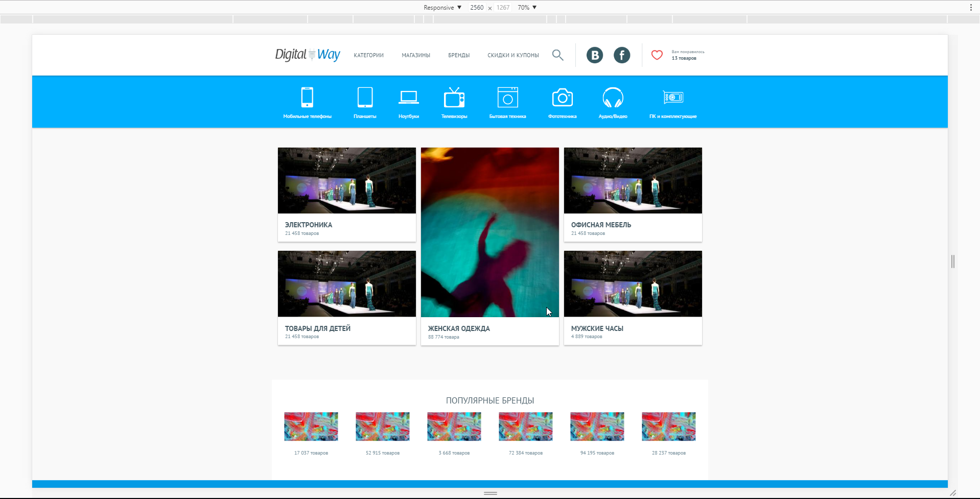
Task: Click the СКИДКИ И КУПОНЫ link
Action: pos(513,55)
